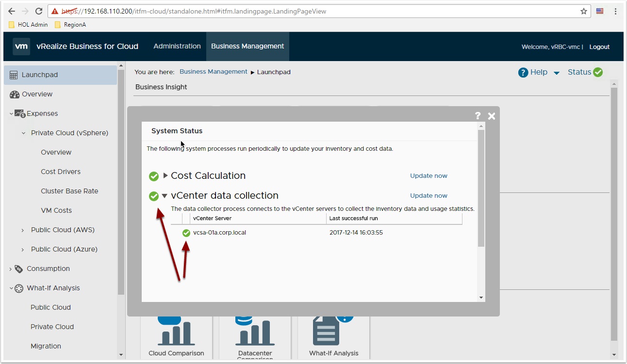
Task: Click green check beside vCenter data collection
Action: click(154, 196)
